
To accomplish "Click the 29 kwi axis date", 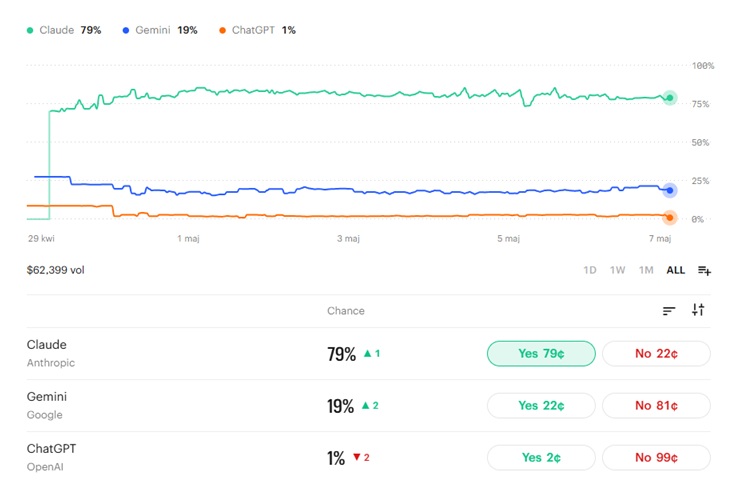I will (x=41, y=239).
